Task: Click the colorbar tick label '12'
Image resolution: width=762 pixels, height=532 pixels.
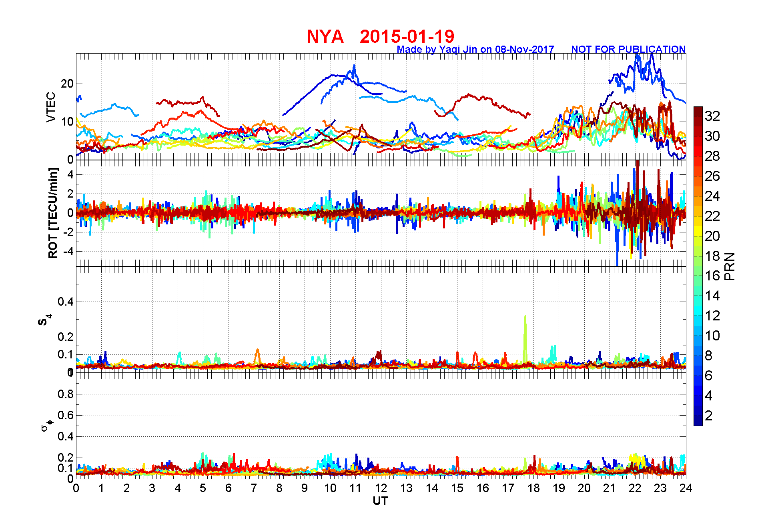Action: point(712,316)
